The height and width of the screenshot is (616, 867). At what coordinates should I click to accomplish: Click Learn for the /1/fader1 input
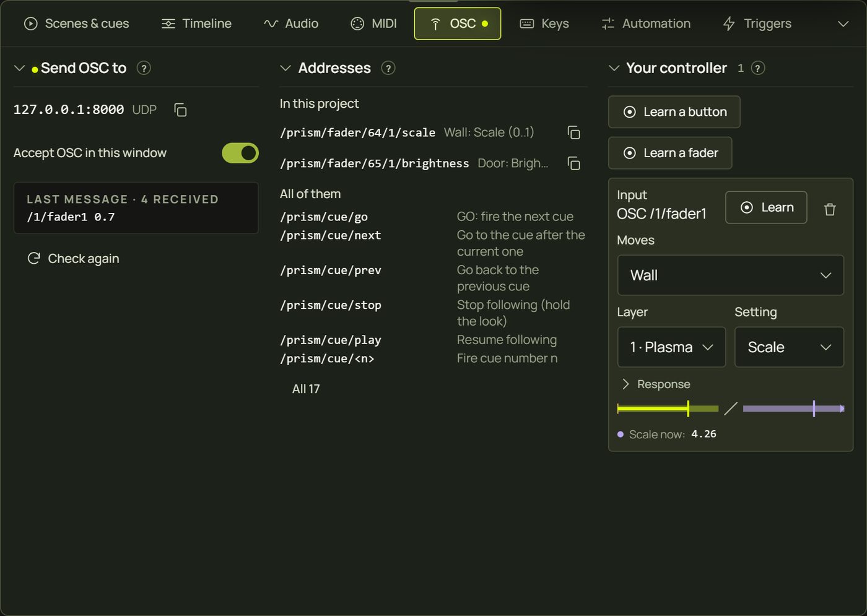point(766,207)
